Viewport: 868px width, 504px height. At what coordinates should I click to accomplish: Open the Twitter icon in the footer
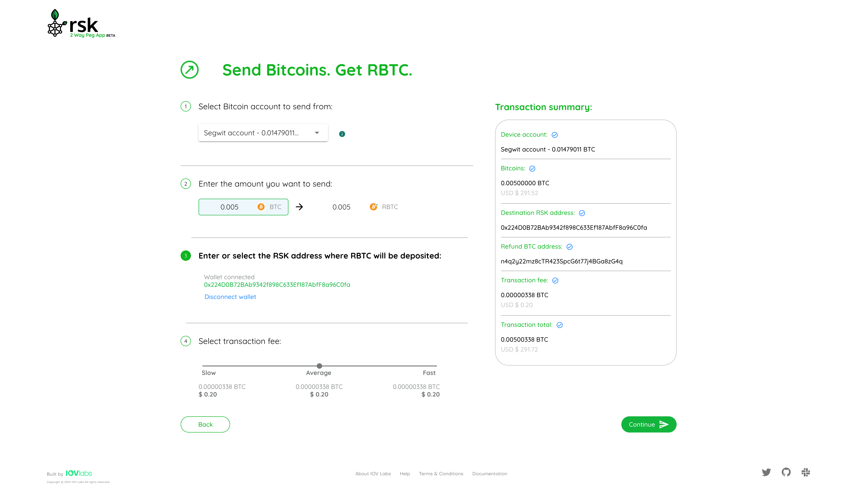point(766,472)
